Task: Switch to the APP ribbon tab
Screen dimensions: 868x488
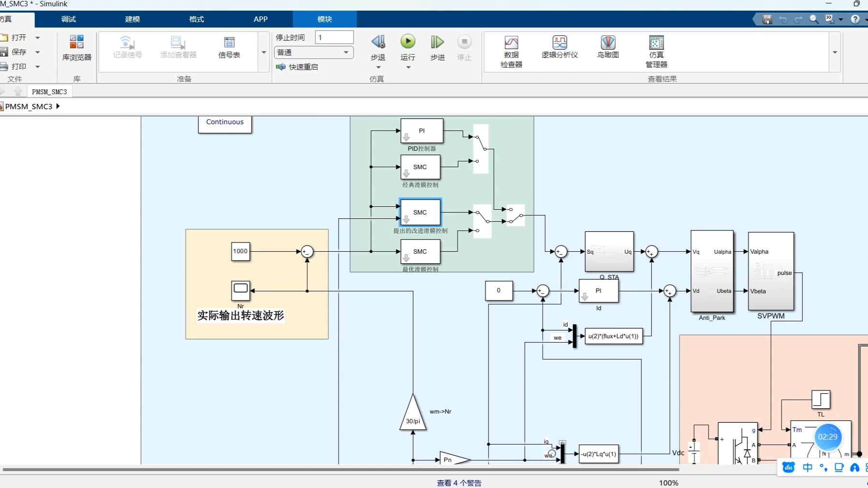Action: point(261,19)
